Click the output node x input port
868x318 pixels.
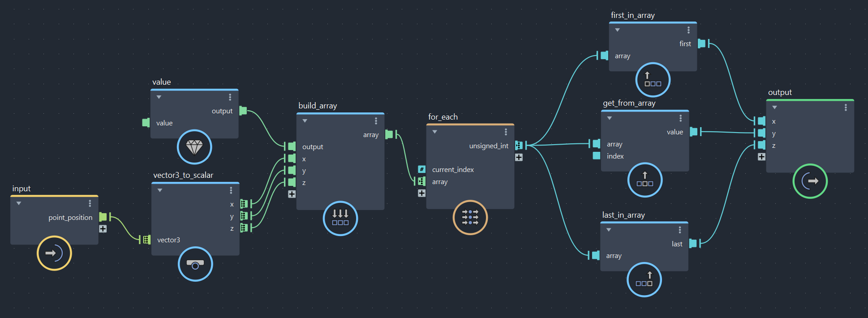pos(761,121)
